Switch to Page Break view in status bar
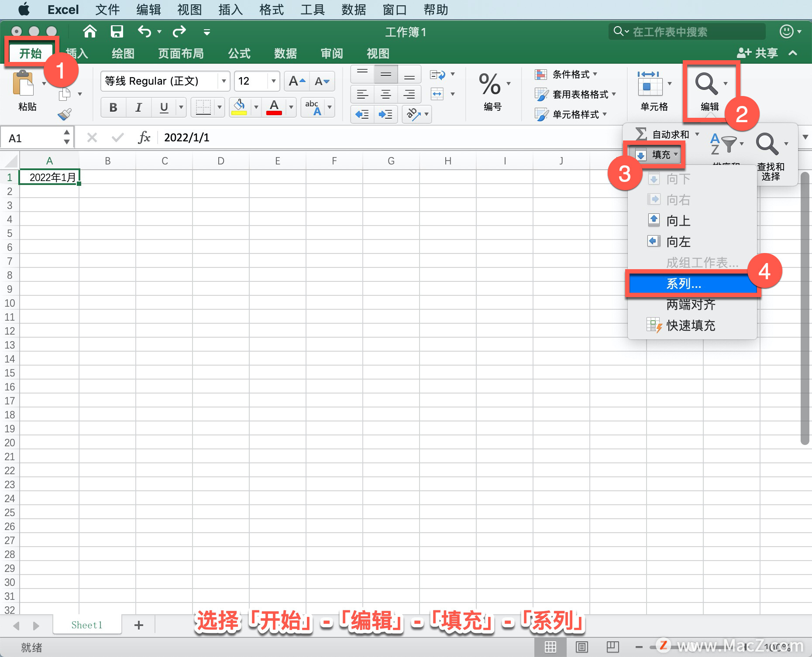The width and height of the screenshot is (812, 657). pos(613,647)
